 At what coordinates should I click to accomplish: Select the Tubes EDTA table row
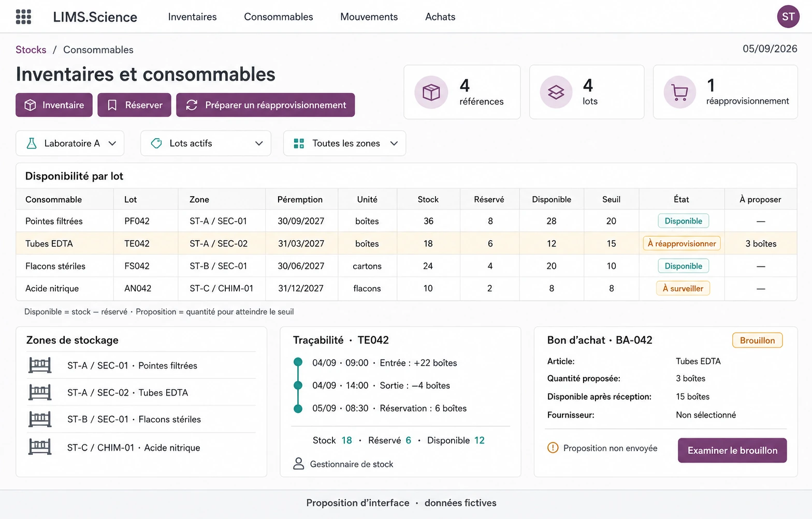(407, 243)
